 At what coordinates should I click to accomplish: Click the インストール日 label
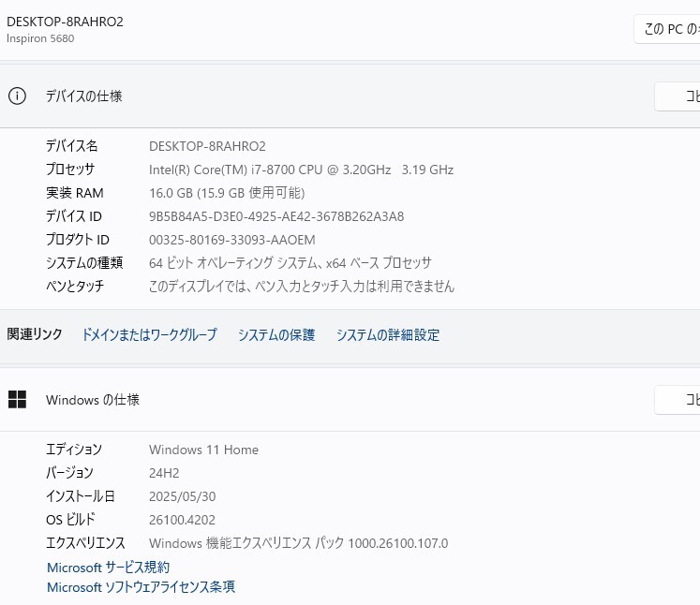pyautogui.click(x=81, y=495)
